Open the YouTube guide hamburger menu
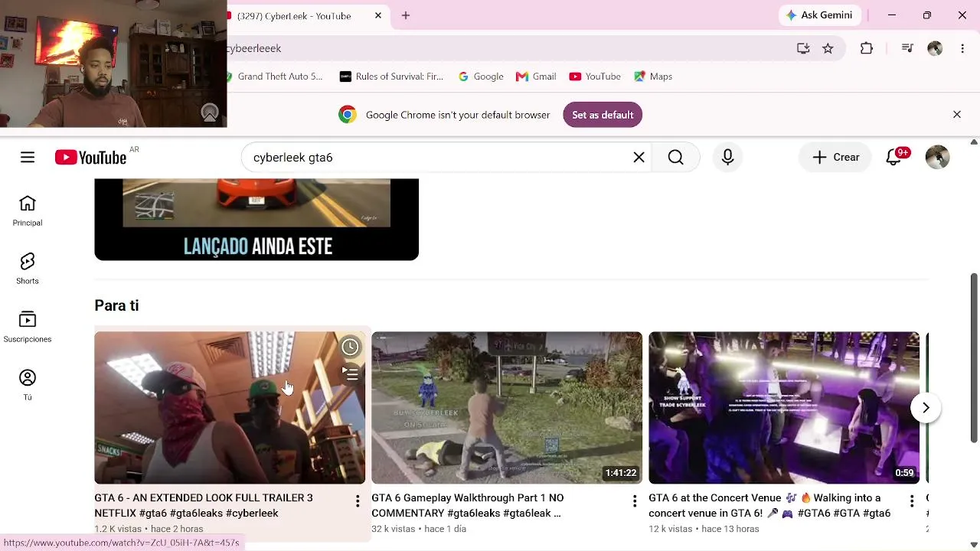The height and width of the screenshot is (551, 980). [28, 157]
